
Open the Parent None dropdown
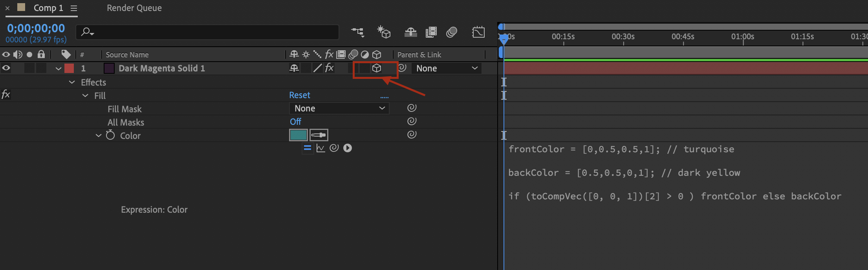(447, 68)
